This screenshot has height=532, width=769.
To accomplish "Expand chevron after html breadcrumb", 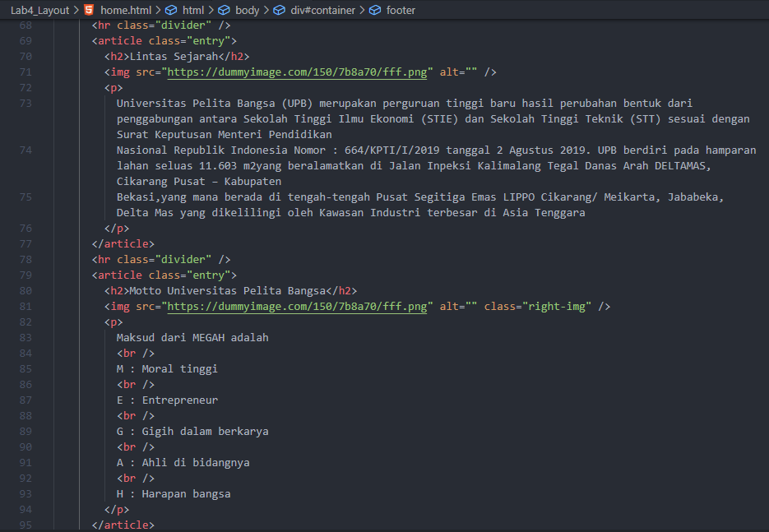I will [211, 10].
